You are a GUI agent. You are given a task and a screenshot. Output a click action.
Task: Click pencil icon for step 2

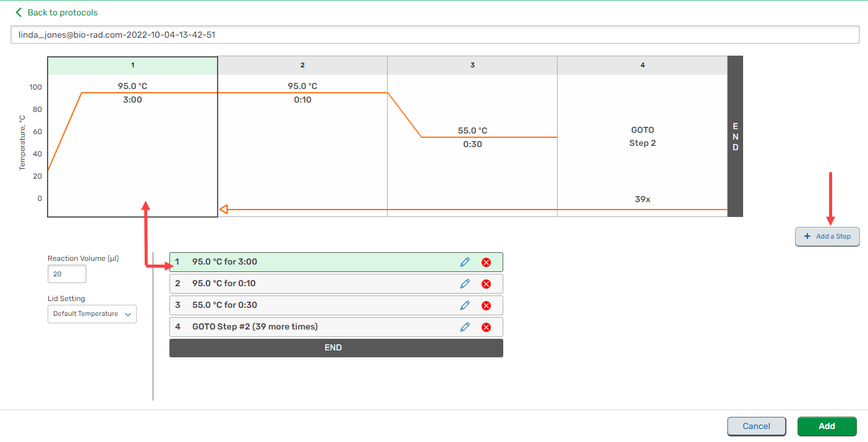point(465,284)
